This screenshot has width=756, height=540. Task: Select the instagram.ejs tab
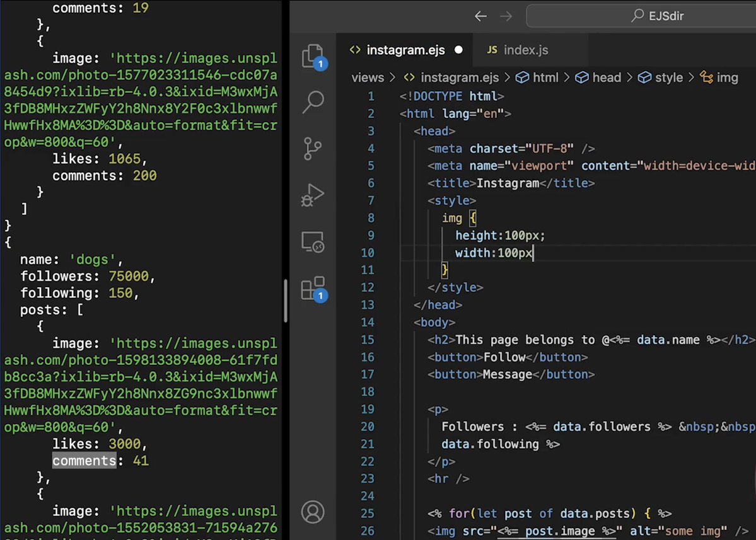(x=405, y=50)
